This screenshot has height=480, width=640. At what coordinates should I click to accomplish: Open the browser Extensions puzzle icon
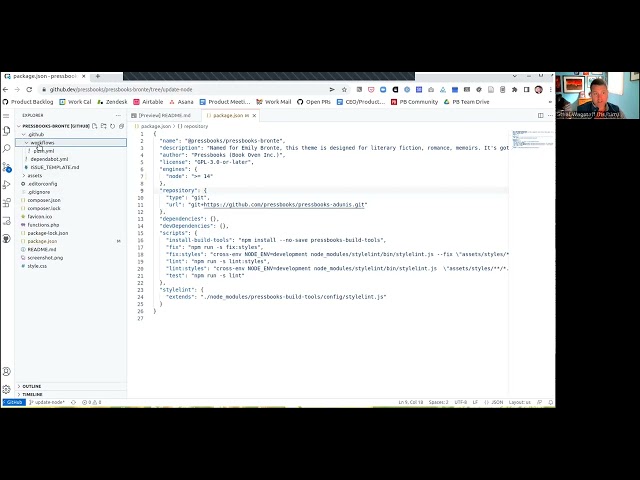pos(514,89)
